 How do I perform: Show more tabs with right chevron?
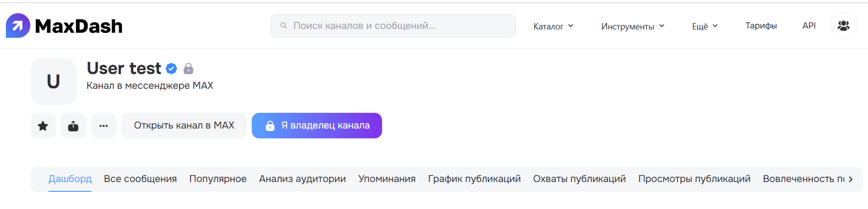pyautogui.click(x=851, y=179)
